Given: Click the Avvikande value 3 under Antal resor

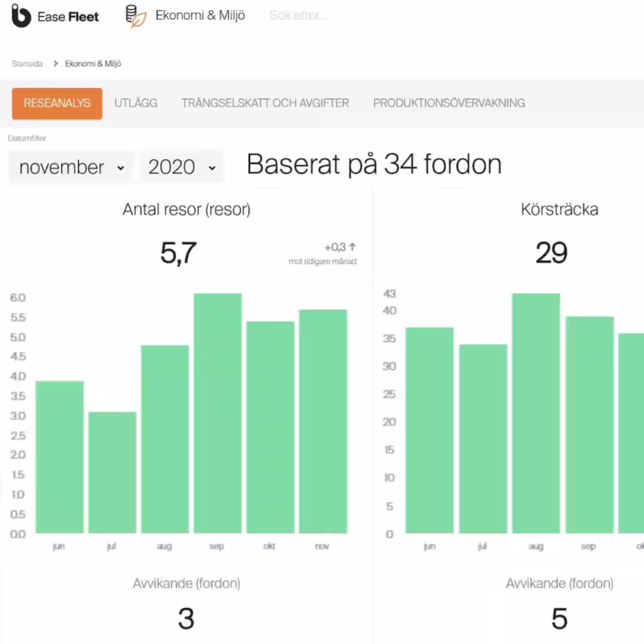Looking at the screenshot, I should pos(186,619).
